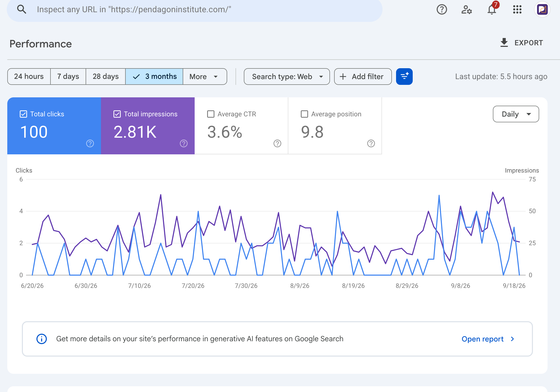
Task: Show help for Total clicks
Action: click(x=90, y=143)
